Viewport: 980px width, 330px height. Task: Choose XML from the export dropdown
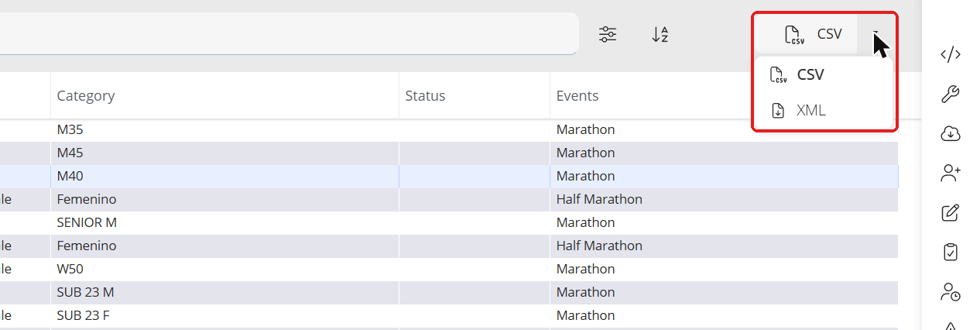pyautogui.click(x=824, y=111)
